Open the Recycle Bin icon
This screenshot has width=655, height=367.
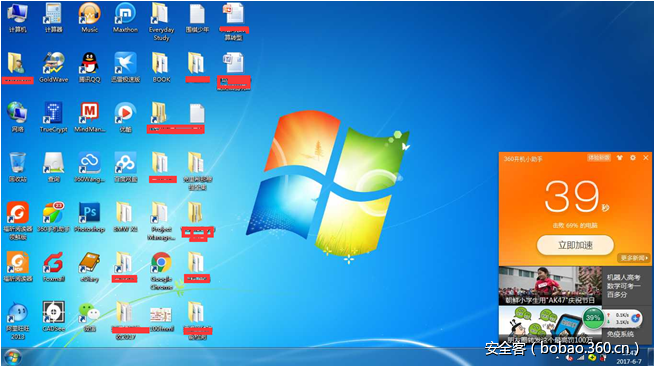click(x=17, y=167)
